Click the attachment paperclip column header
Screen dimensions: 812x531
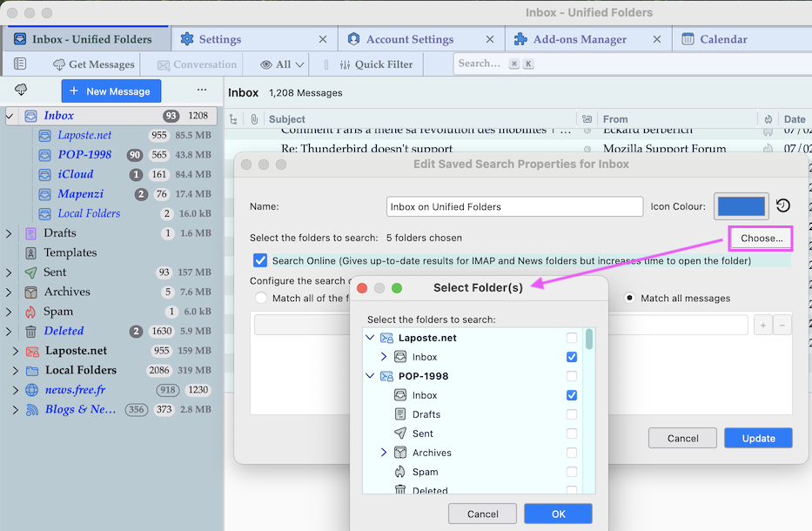click(254, 119)
